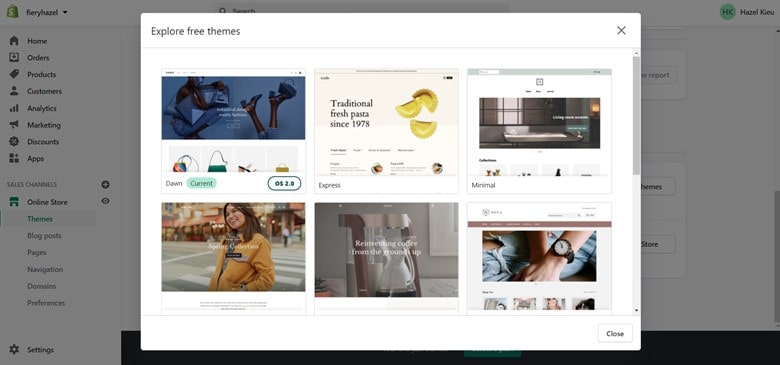Select the Minimal theme thumbnail
The image size is (780, 365).
pos(539,122)
